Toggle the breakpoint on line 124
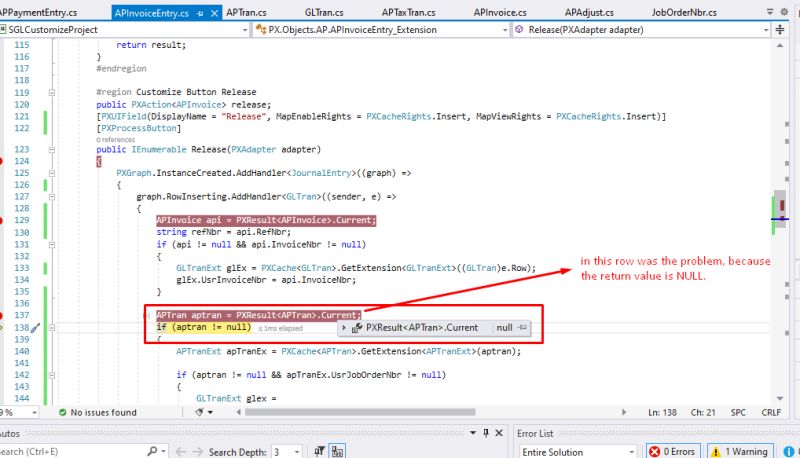This screenshot has width=800, height=458. click(x=1, y=161)
